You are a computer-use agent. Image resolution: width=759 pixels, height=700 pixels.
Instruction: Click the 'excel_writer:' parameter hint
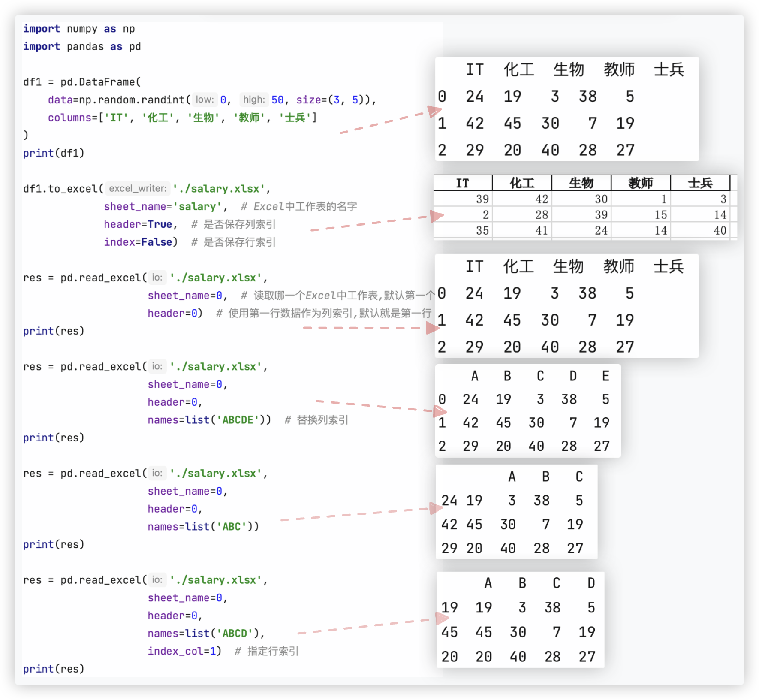click(137, 188)
